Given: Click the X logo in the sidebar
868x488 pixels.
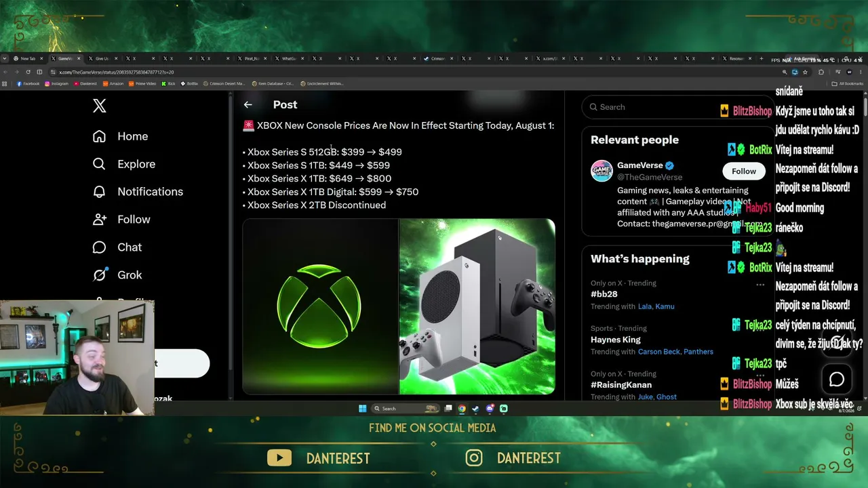Looking at the screenshot, I should [99, 106].
